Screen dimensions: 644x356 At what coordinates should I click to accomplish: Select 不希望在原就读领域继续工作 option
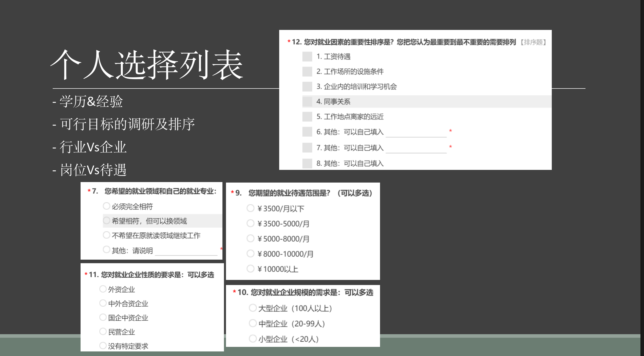pos(106,235)
